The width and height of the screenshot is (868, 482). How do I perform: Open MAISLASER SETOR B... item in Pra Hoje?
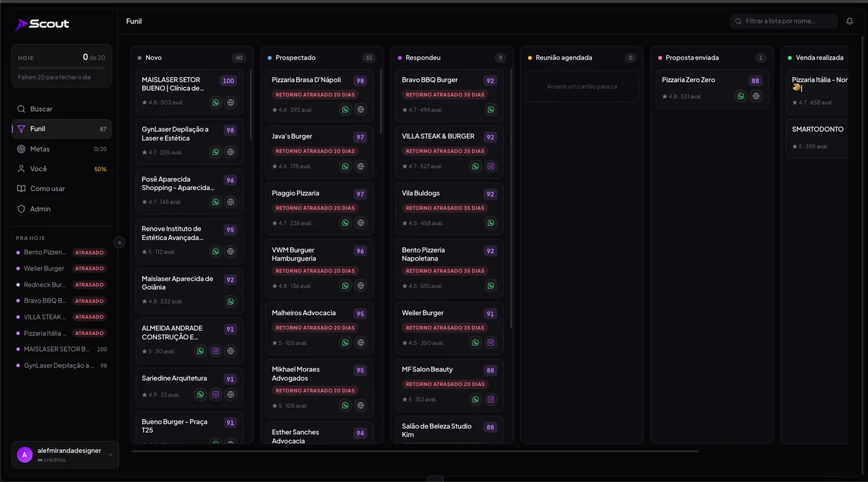61,349
